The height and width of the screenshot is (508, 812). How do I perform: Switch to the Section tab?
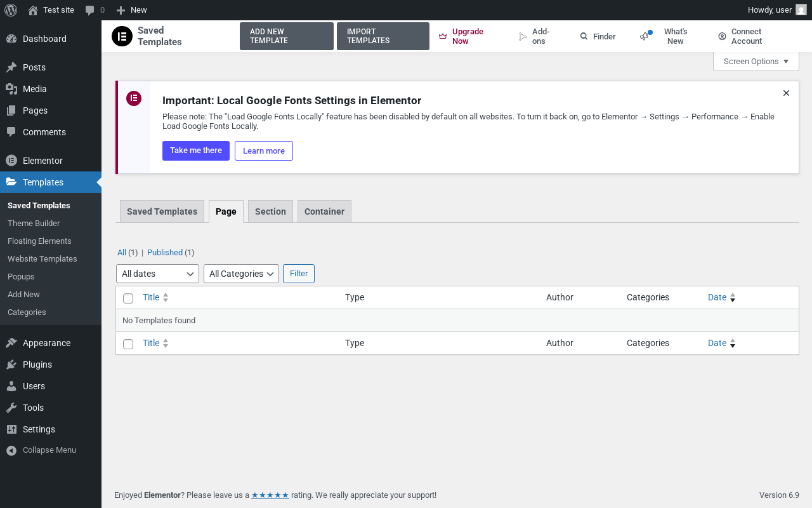coord(270,211)
